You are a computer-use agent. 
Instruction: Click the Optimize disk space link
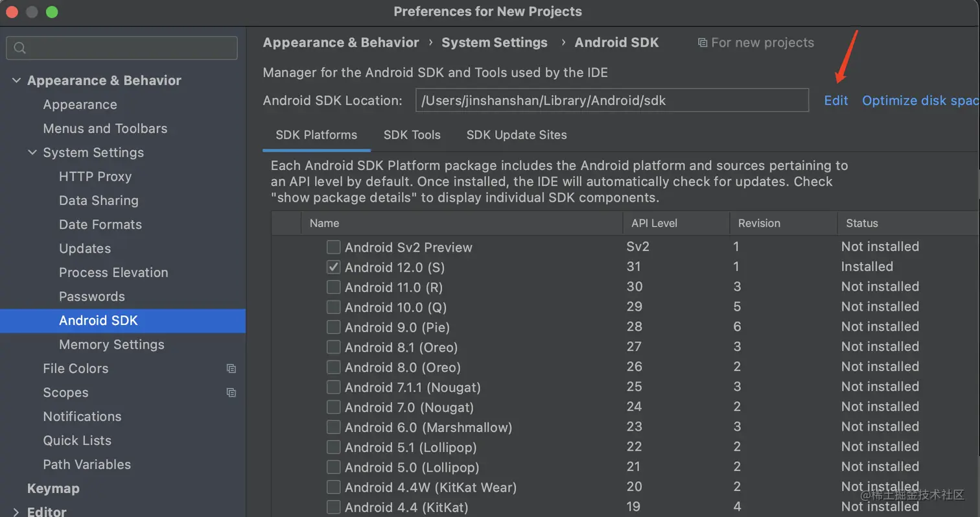pyautogui.click(x=920, y=101)
